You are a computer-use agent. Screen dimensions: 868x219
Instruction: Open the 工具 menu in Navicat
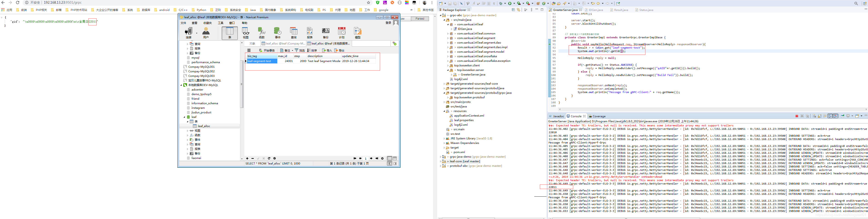click(220, 23)
